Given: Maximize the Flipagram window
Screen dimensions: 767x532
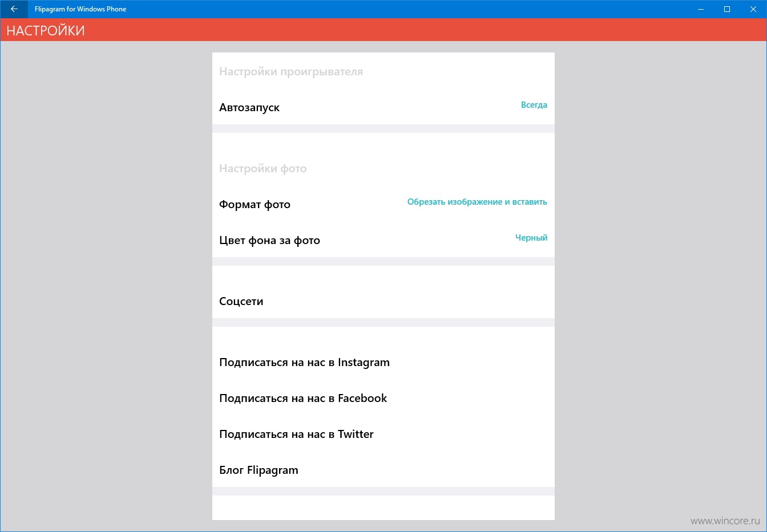Looking at the screenshot, I should click(x=727, y=9).
